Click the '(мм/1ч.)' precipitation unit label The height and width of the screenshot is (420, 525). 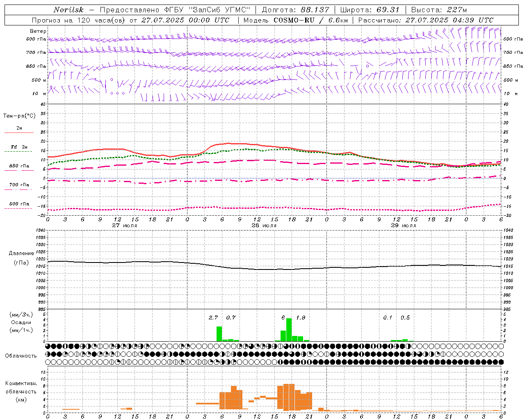[21, 330]
